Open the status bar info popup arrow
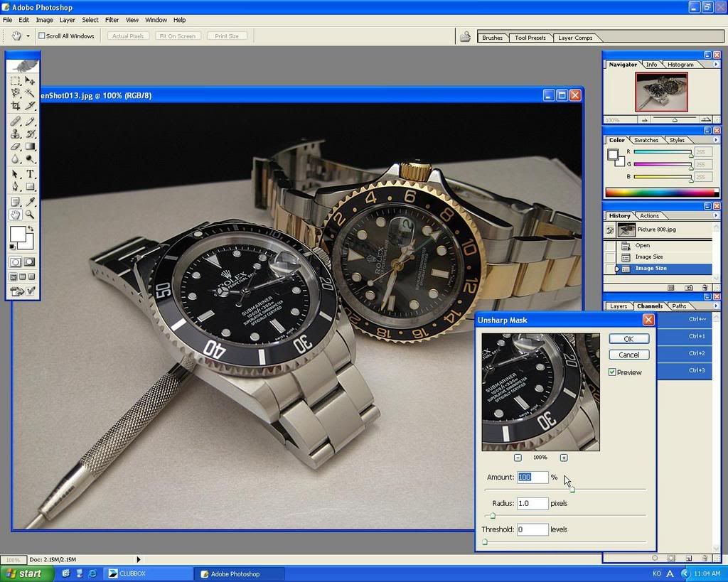The image size is (728, 582). (139, 560)
